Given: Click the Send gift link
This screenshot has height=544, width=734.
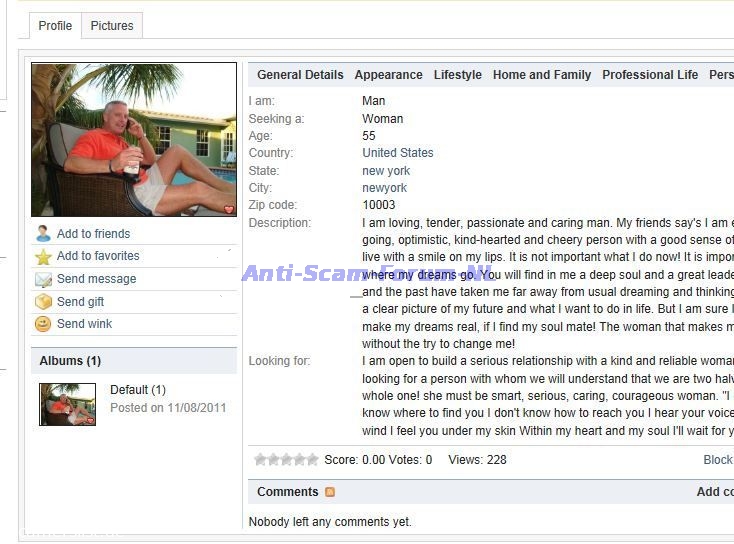Looking at the screenshot, I should pyautogui.click(x=80, y=302).
